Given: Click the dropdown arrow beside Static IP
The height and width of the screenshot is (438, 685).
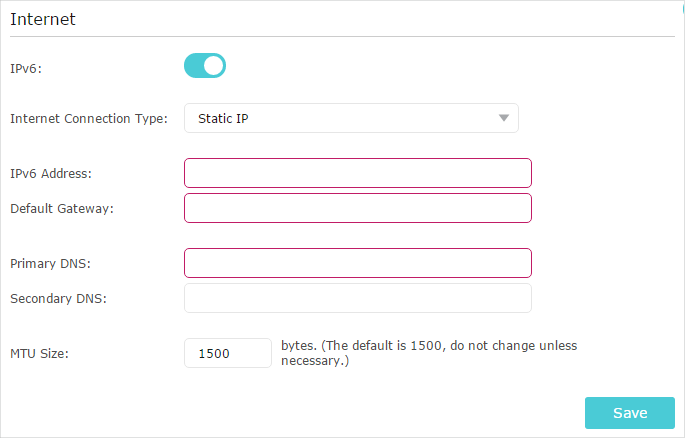Looking at the screenshot, I should coord(504,118).
